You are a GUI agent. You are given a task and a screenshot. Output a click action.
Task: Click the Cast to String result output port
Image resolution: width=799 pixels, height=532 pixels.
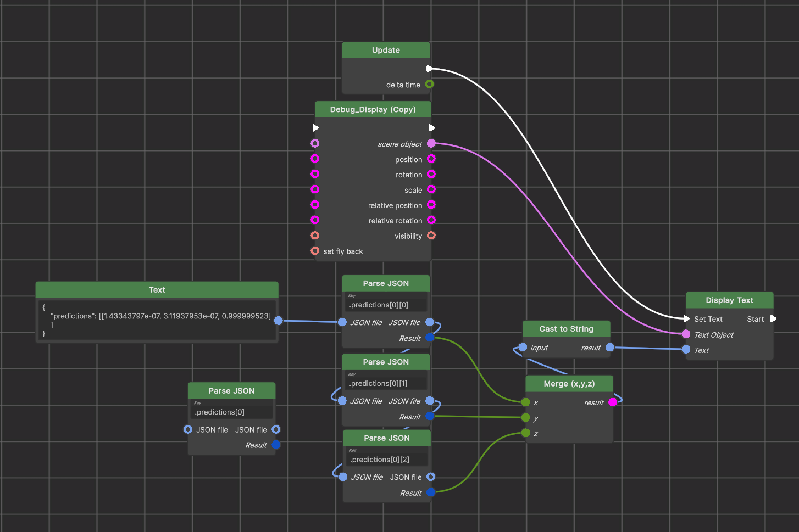click(x=609, y=348)
